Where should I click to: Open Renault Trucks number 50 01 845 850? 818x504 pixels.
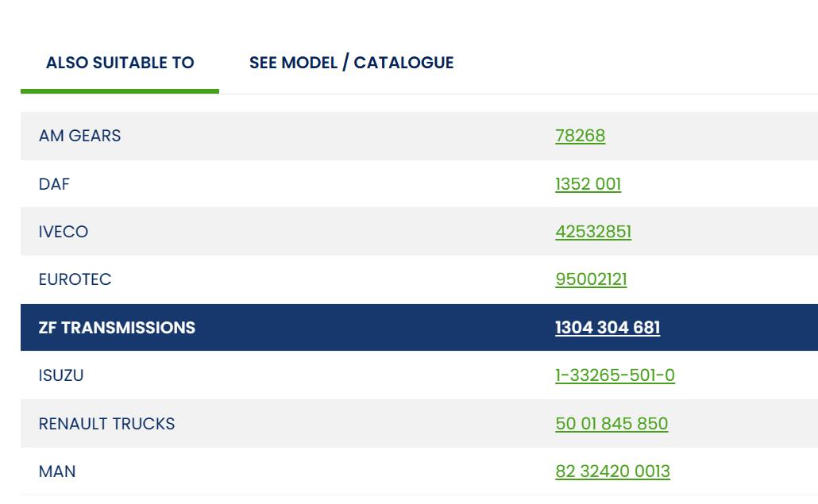tap(611, 424)
